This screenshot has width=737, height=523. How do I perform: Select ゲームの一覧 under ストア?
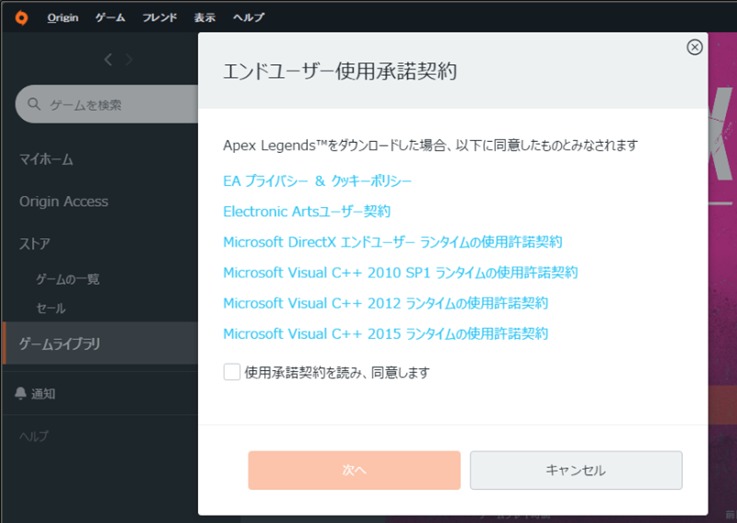tap(68, 279)
